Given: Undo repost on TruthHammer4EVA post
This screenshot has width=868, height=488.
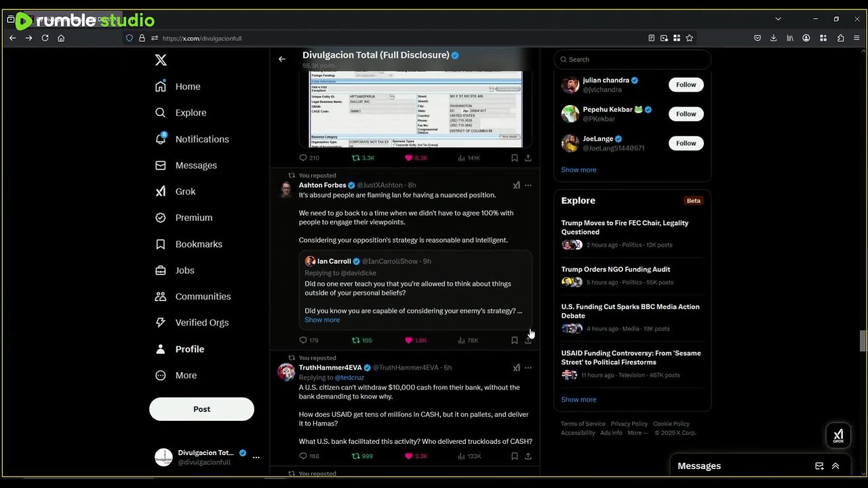Looking at the screenshot, I should point(355,456).
